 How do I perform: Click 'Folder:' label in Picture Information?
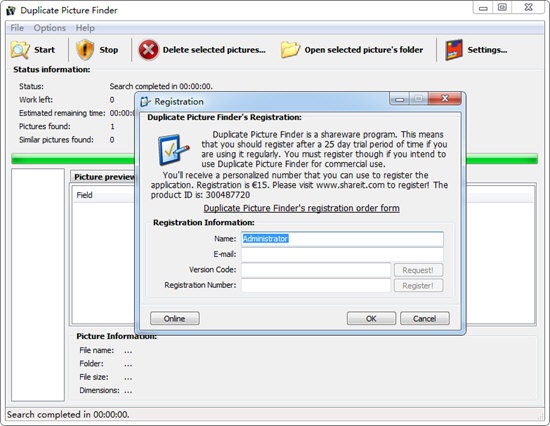[92, 364]
